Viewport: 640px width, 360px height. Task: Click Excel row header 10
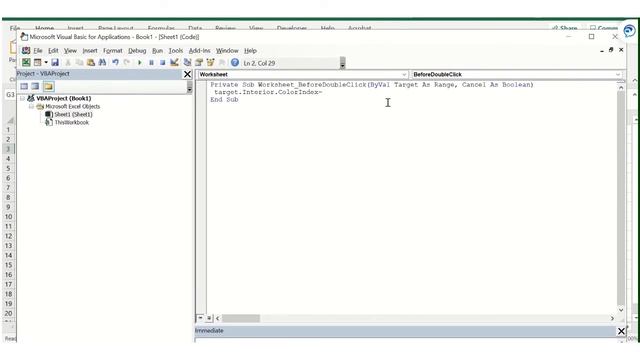8,217
